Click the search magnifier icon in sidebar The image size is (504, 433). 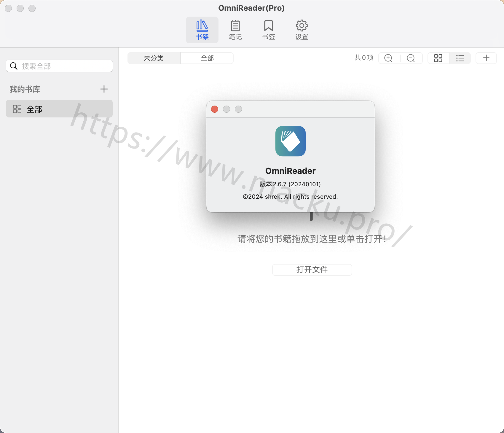pos(14,66)
